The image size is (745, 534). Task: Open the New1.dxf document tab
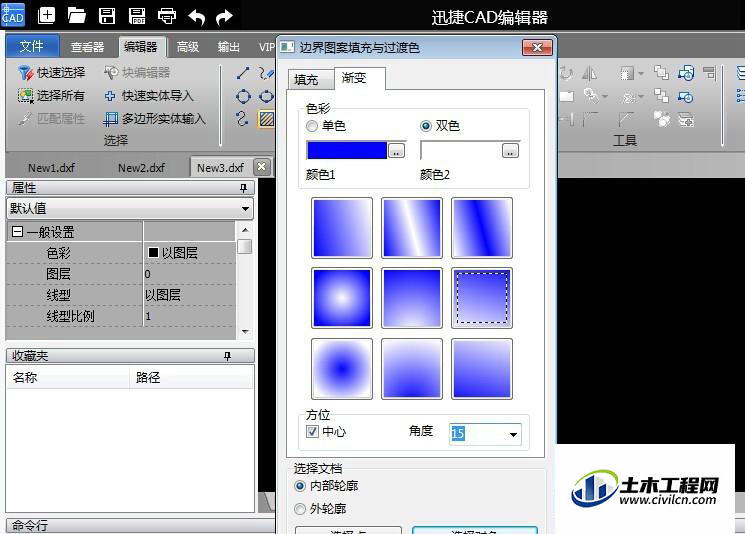[51, 168]
